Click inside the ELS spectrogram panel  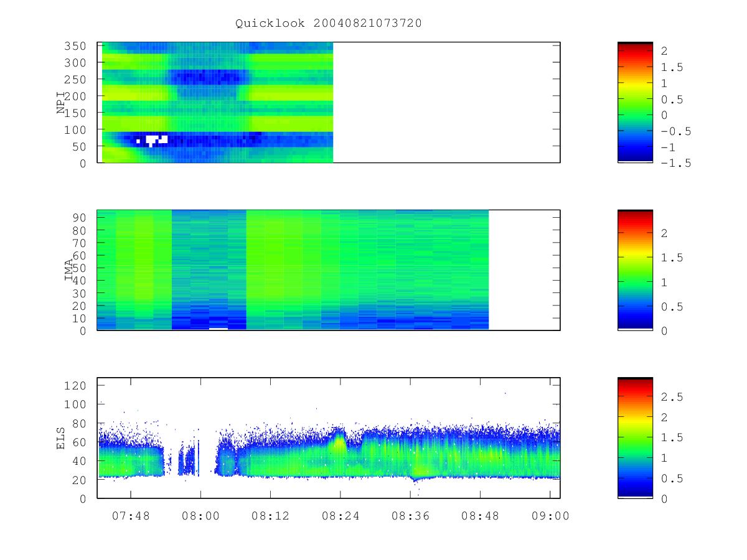(x=329, y=438)
